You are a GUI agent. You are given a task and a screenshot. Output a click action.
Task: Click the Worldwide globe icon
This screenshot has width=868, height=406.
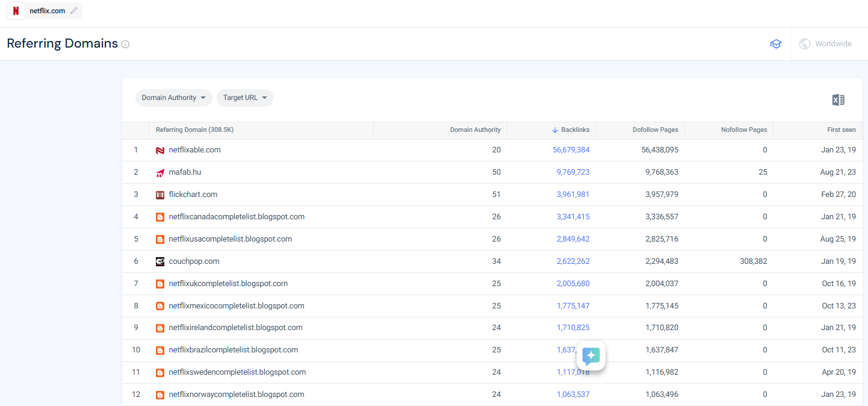click(804, 44)
